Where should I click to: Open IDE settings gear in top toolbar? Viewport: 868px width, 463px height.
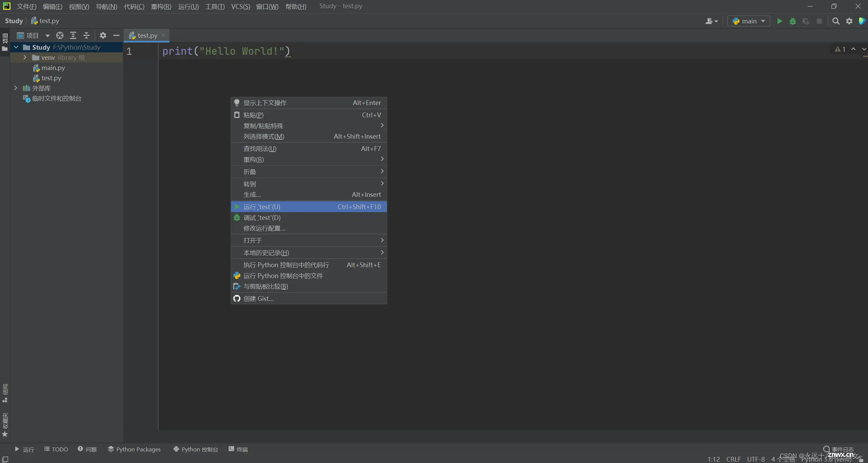click(x=849, y=21)
